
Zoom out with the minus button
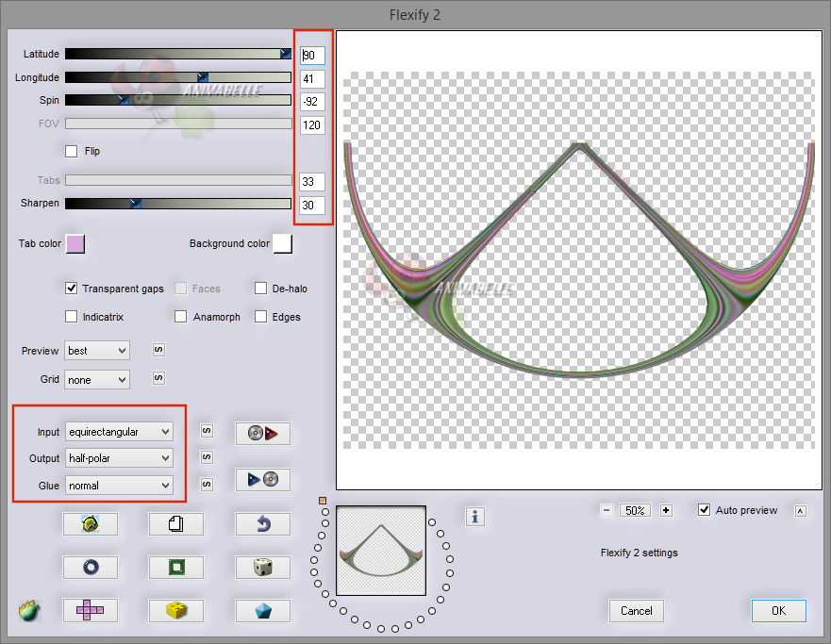tap(607, 510)
